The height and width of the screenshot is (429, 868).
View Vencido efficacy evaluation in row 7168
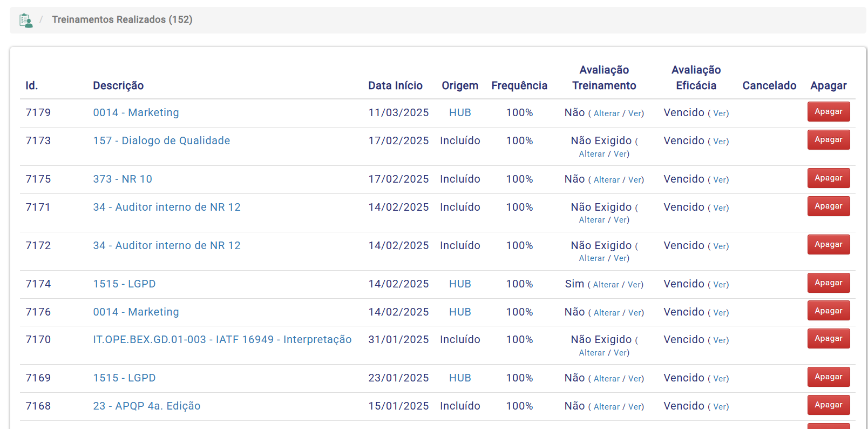tap(720, 407)
